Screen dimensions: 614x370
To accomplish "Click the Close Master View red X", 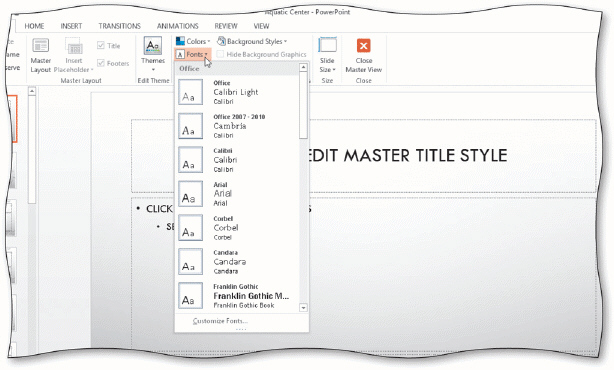I will (363, 45).
